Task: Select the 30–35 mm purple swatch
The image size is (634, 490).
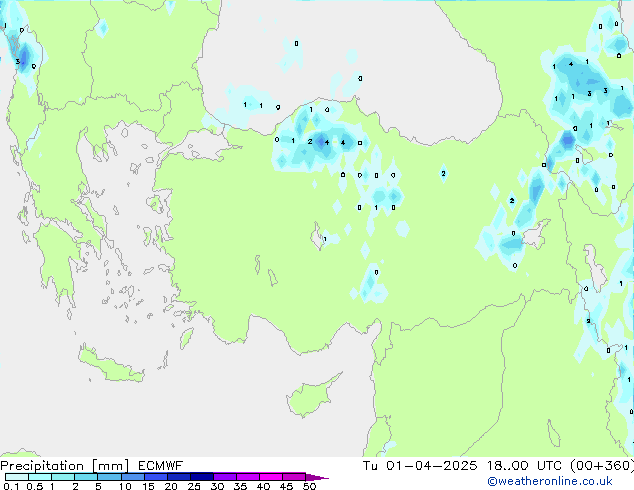Action: point(224,477)
